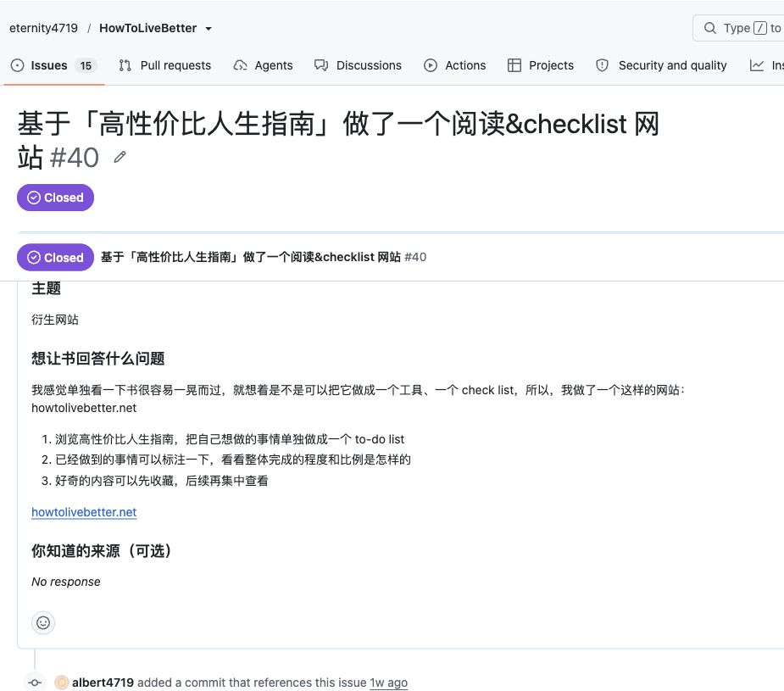Select the 你知道的来源（可选）heading
The width and height of the screenshot is (784, 691).
101,550
